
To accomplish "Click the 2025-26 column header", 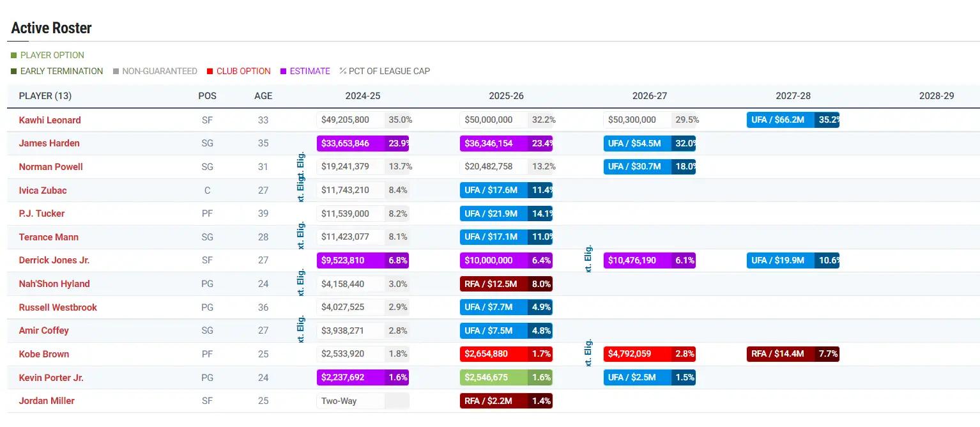I will tap(506, 96).
